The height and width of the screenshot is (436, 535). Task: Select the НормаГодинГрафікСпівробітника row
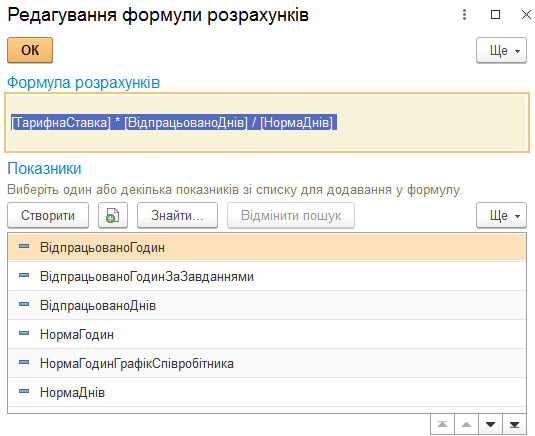[x=267, y=363]
